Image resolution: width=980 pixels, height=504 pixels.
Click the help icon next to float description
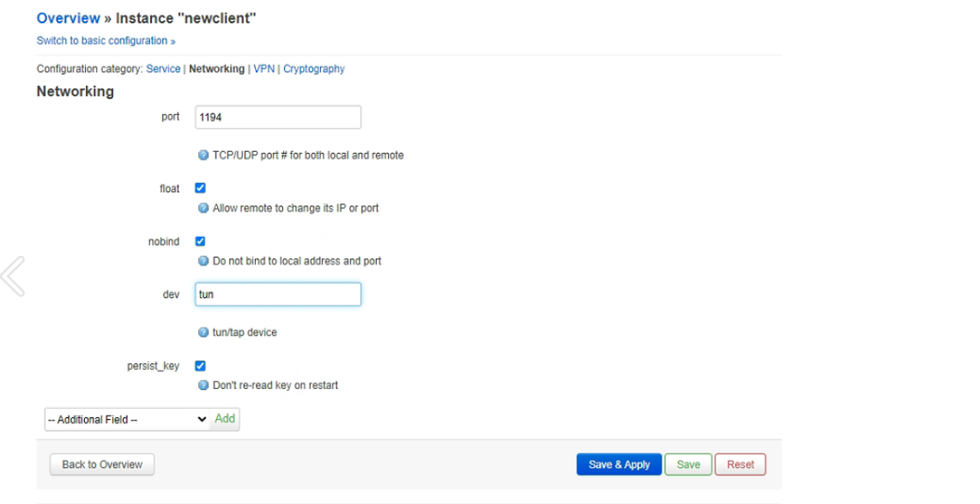[x=203, y=208]
